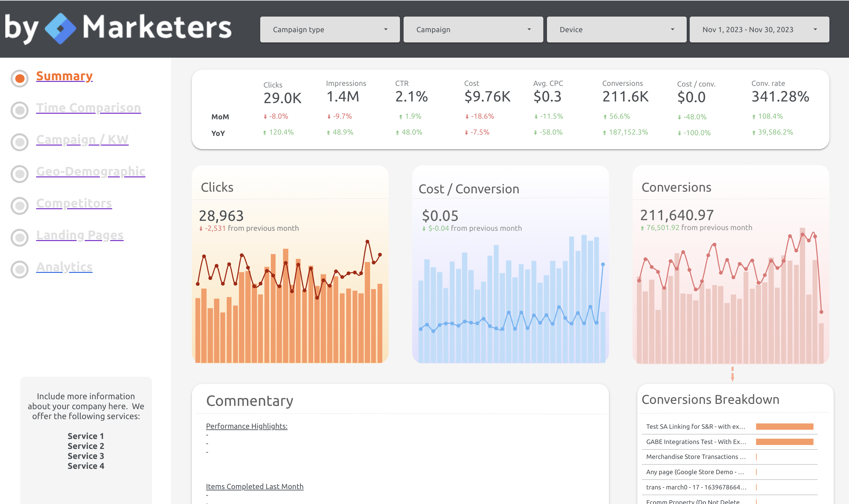
Task: Select the Competitors radio button
Action: point(20,206)
